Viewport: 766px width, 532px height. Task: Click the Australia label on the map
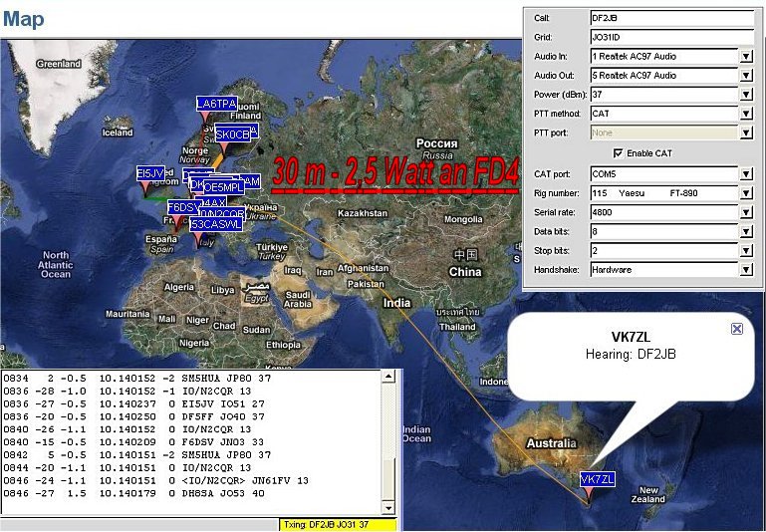click(551, 443)
